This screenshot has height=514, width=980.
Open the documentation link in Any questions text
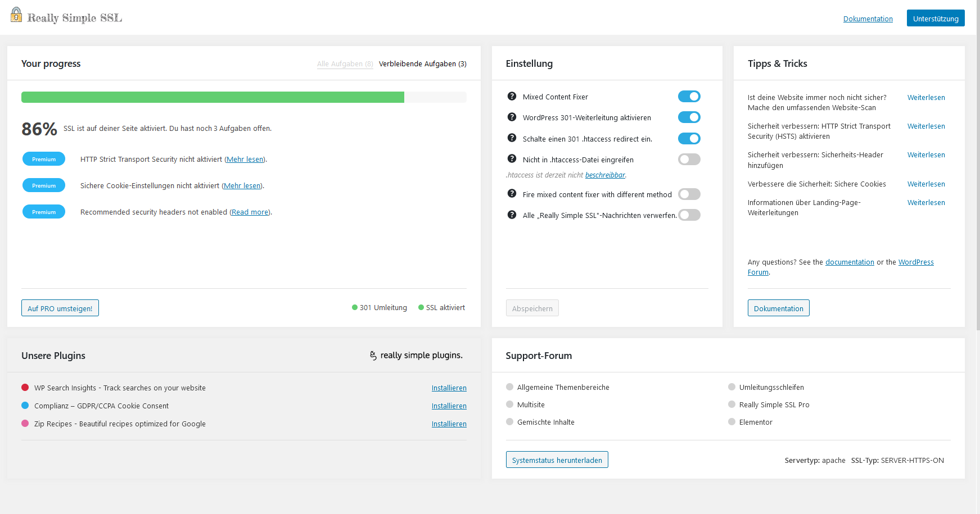(x=850, y=262)
